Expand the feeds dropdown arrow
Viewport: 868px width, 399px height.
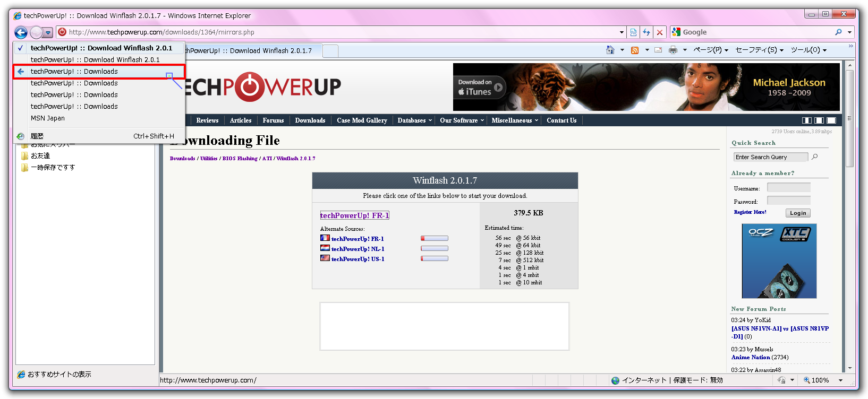647,50
